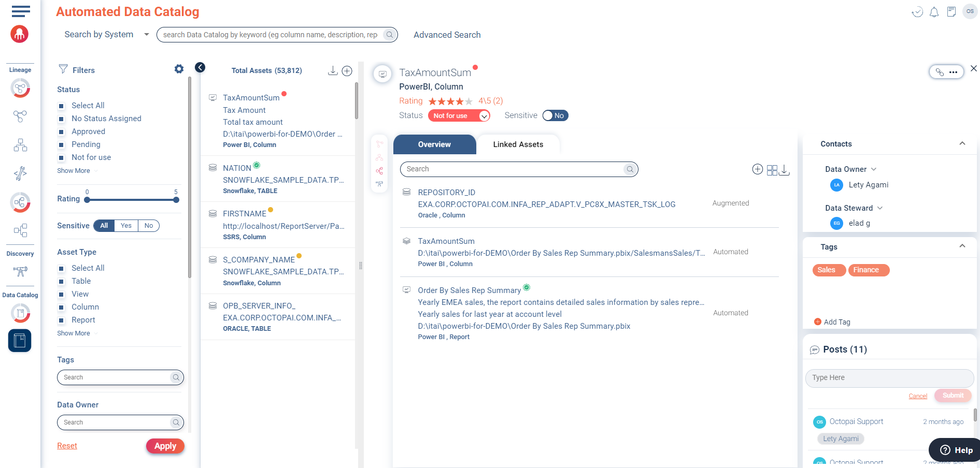Open the notifications bell icon
This screenshot has height=468, width=980.
coord(934,12)
